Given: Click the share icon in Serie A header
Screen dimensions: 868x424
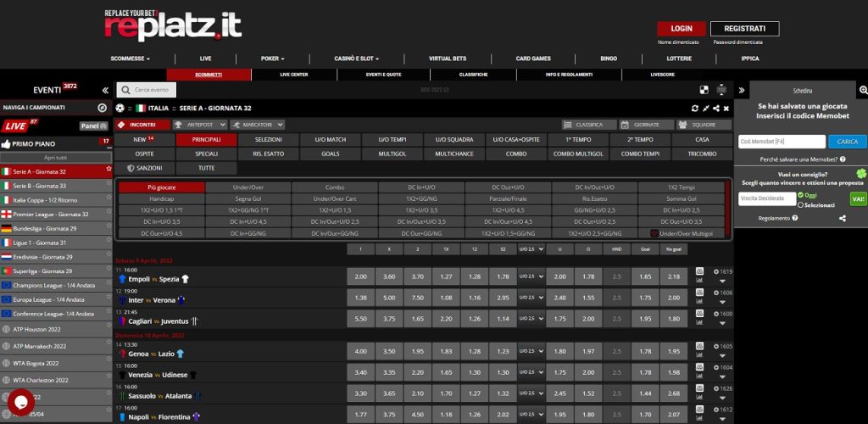Looking at the screenshot, I should (x=716, y=109).
